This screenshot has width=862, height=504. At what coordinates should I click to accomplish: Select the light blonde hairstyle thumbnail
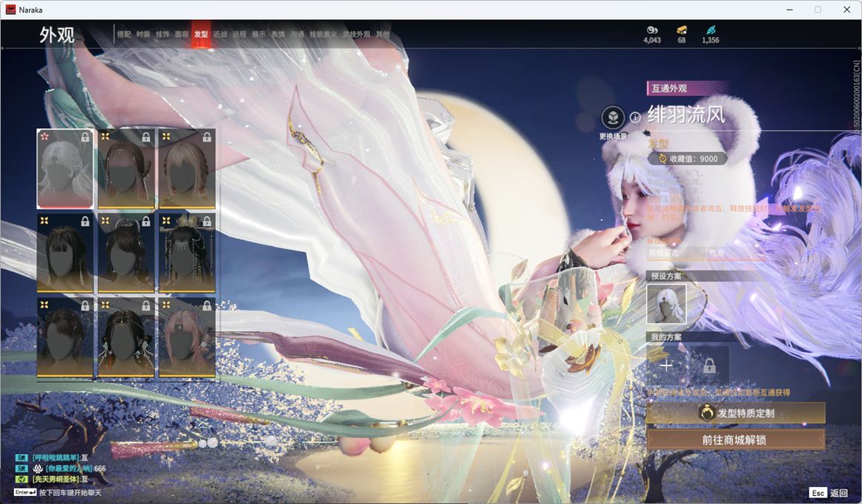click(187, 169)
